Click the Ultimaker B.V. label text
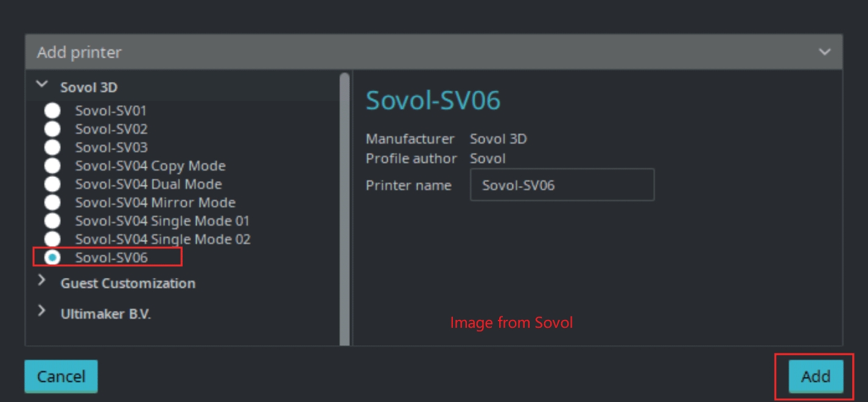Image resolution: width=868 pixels, height=402 pixels. click(x=106, y=314)
